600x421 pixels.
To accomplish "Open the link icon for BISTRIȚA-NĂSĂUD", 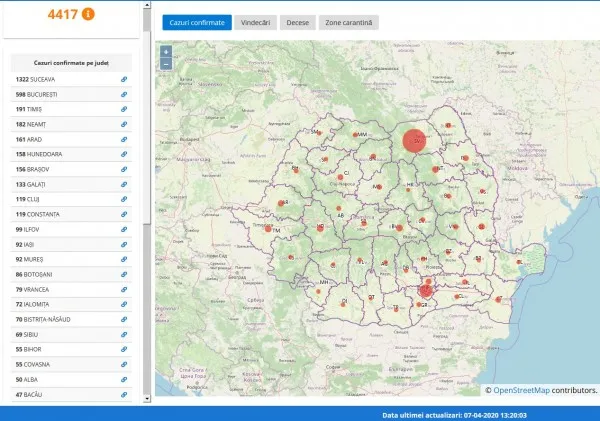I will 124,319.
